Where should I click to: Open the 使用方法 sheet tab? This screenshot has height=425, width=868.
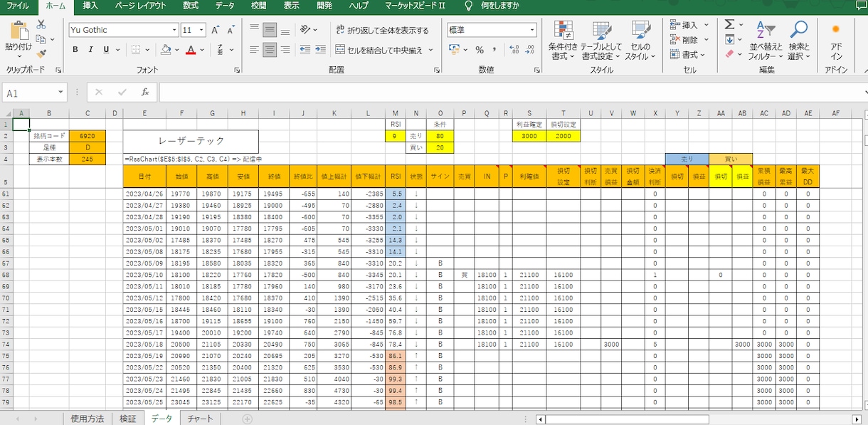click(x=88, y=419)
